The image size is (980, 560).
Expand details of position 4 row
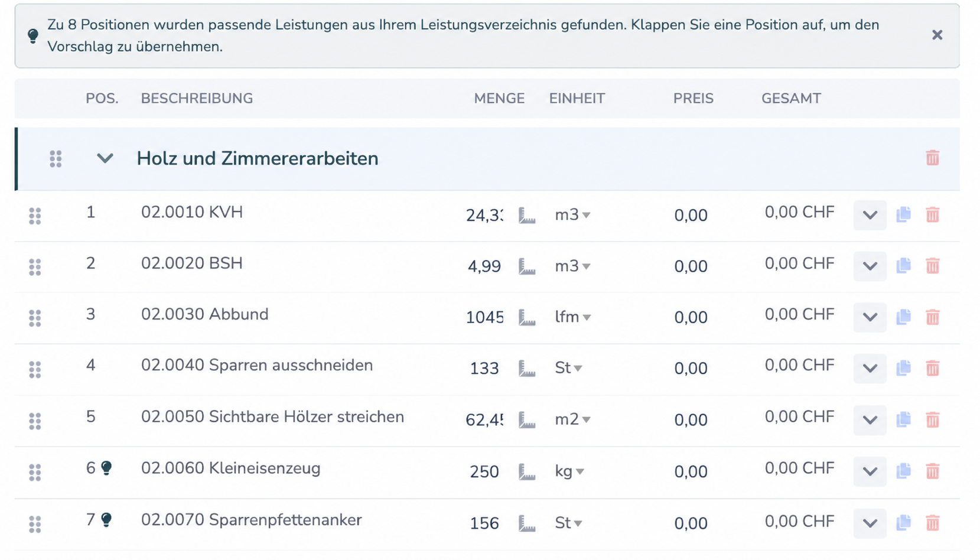pyautogui.click(x=870, y=368)
